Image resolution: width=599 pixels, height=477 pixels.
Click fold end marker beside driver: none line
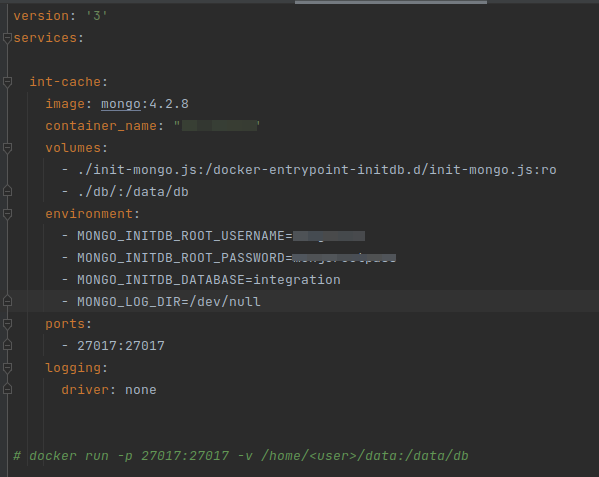7,389
